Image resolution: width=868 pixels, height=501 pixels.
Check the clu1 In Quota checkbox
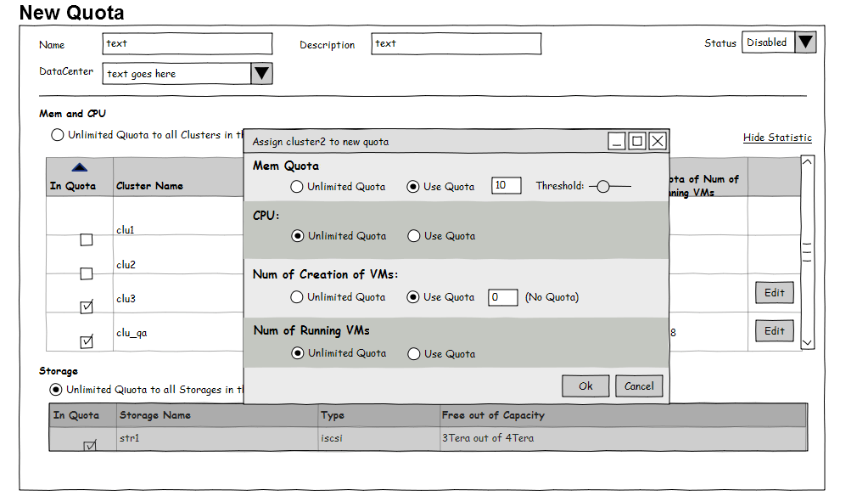click(87, 240)
